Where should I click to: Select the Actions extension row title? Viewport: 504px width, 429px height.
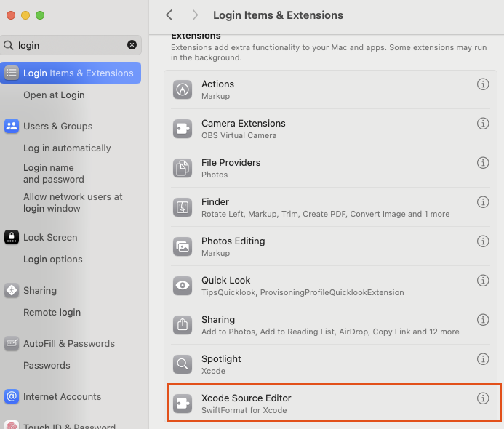click(218, 84)
